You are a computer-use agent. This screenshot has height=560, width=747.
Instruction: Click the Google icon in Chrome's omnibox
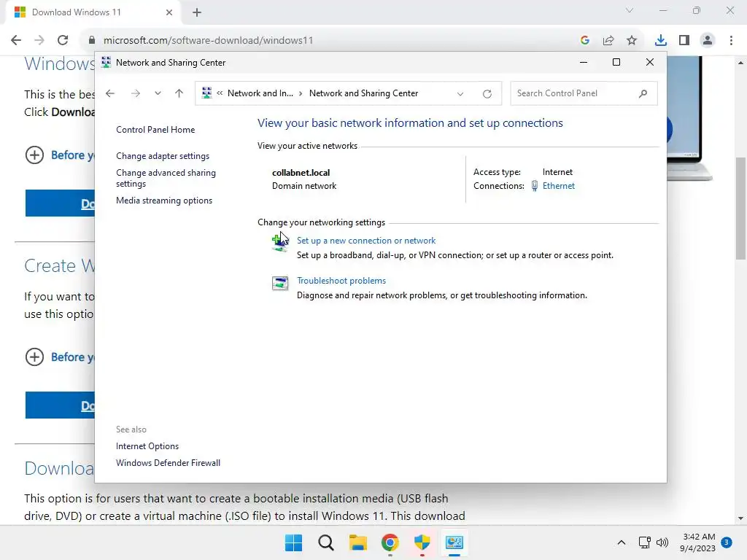(x=585, y=40)
